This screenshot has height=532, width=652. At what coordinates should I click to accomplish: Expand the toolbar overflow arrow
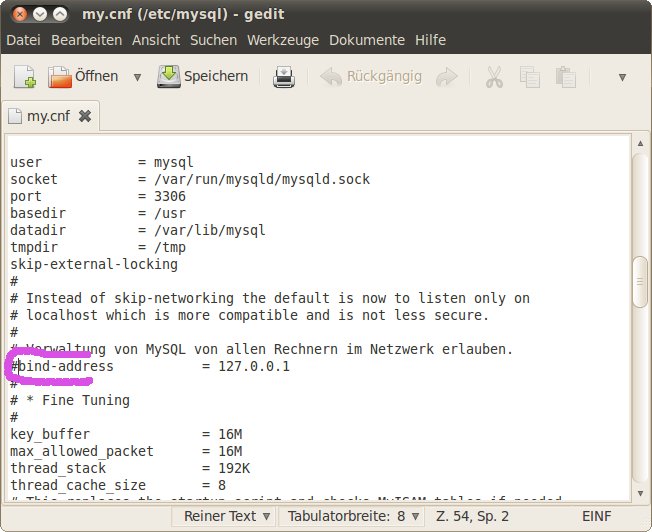tap(622, 77)
